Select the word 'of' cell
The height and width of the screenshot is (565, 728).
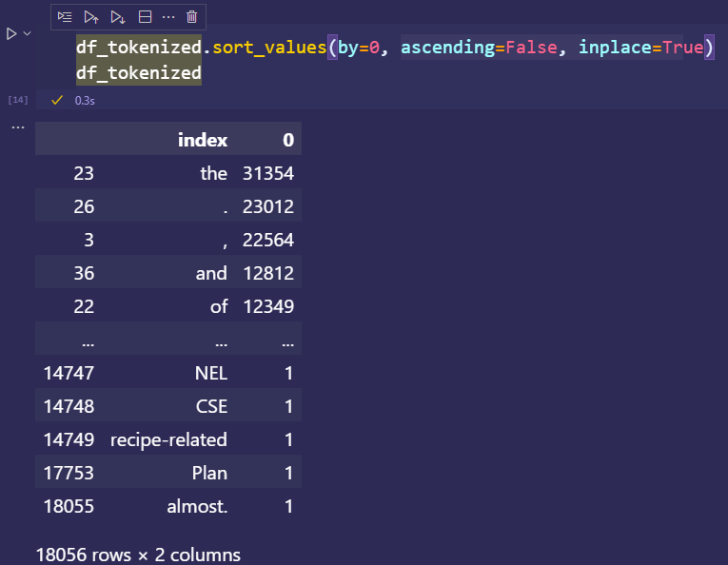pos(219,306)
